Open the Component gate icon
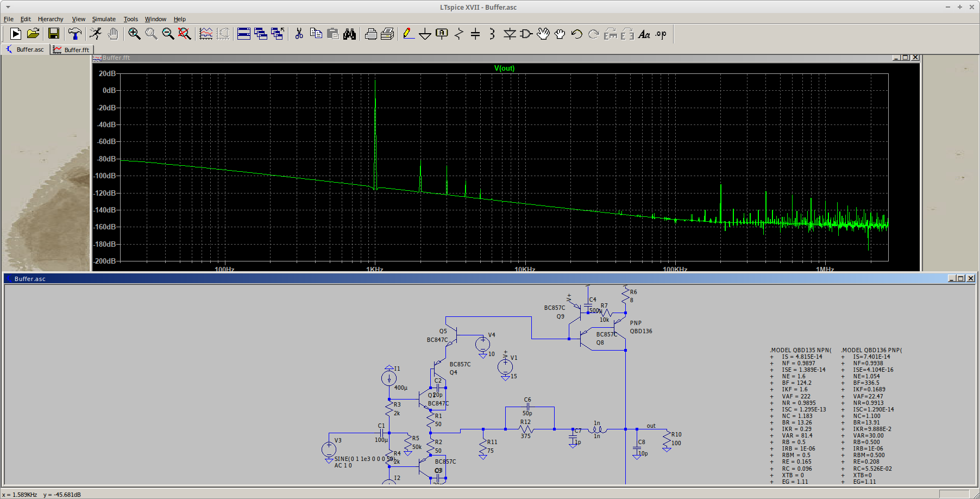 [x=526, y=34]
